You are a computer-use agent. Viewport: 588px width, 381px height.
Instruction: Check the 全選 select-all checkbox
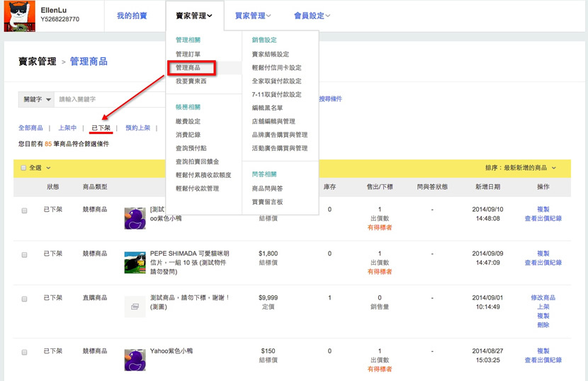[23, 168]
